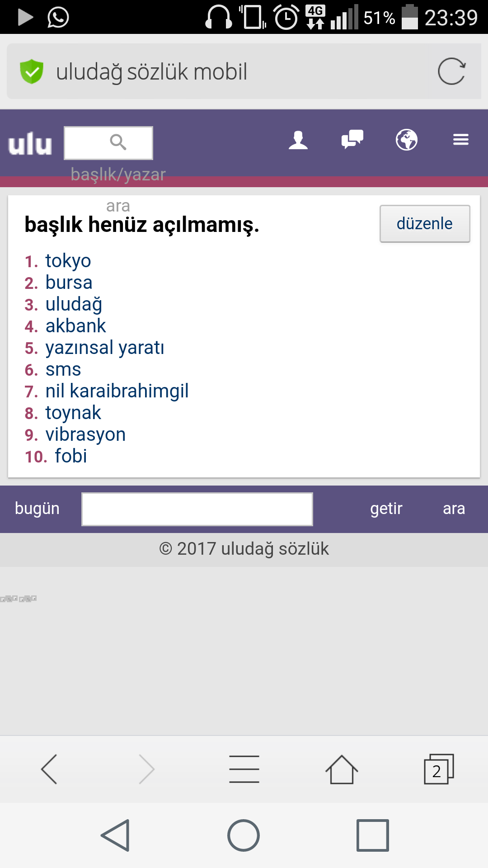488x868 pixels.
Task: Focus the header search box with magnifier
Action: click(108, 143)
